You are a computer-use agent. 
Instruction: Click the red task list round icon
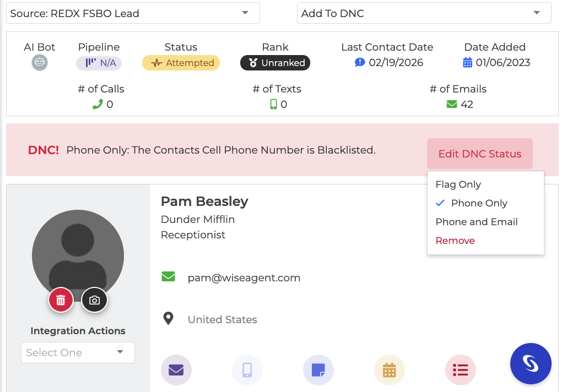460,370
